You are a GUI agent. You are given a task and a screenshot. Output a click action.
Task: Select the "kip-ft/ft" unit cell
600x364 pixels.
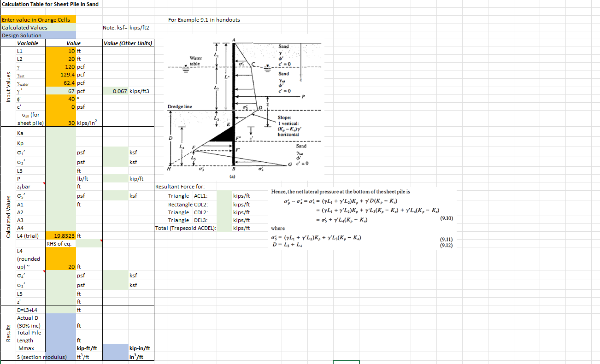tap(87, 348)
